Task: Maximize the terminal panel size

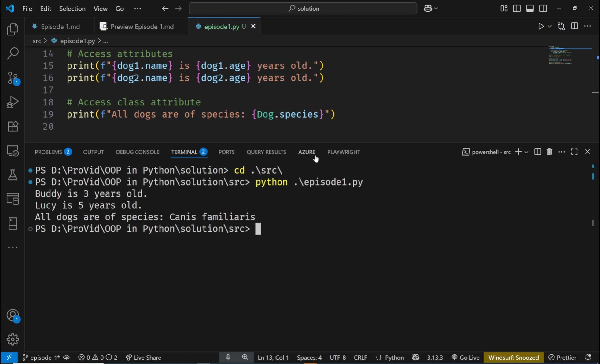Action: click(x=574, y=152)
